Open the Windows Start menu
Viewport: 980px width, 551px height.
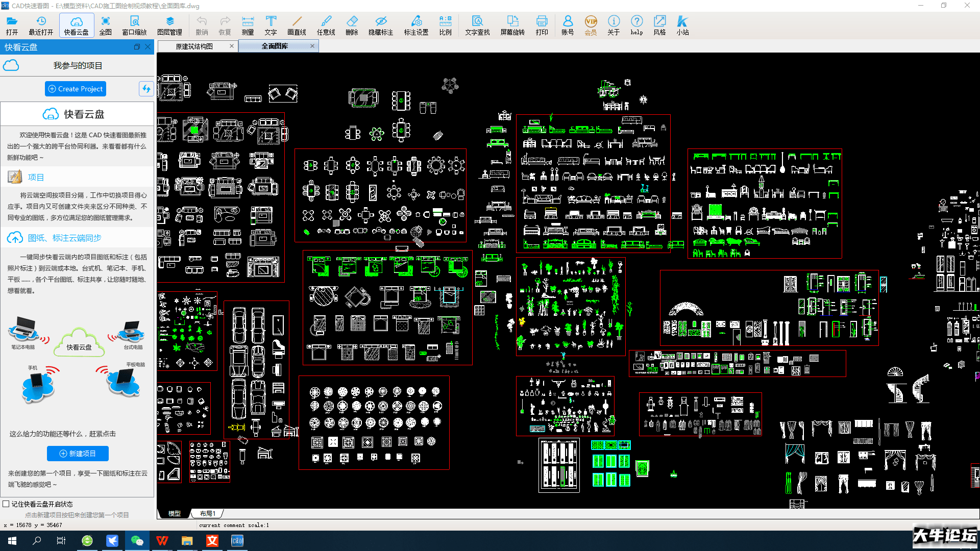point(12,541)
